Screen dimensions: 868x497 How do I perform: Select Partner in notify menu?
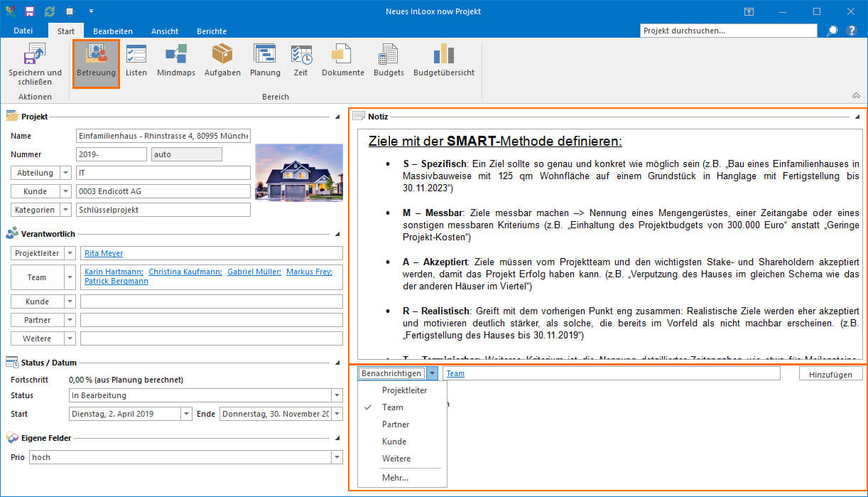[403, 424]
